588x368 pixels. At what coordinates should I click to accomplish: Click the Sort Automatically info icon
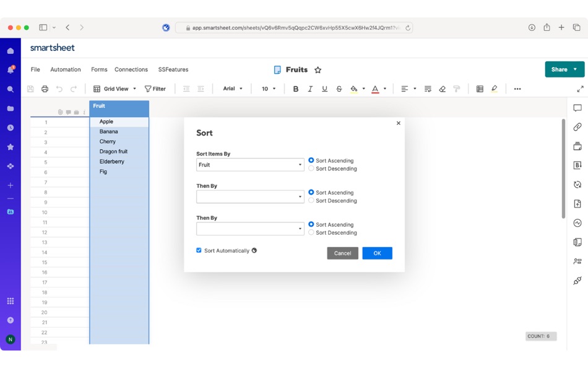254,250
